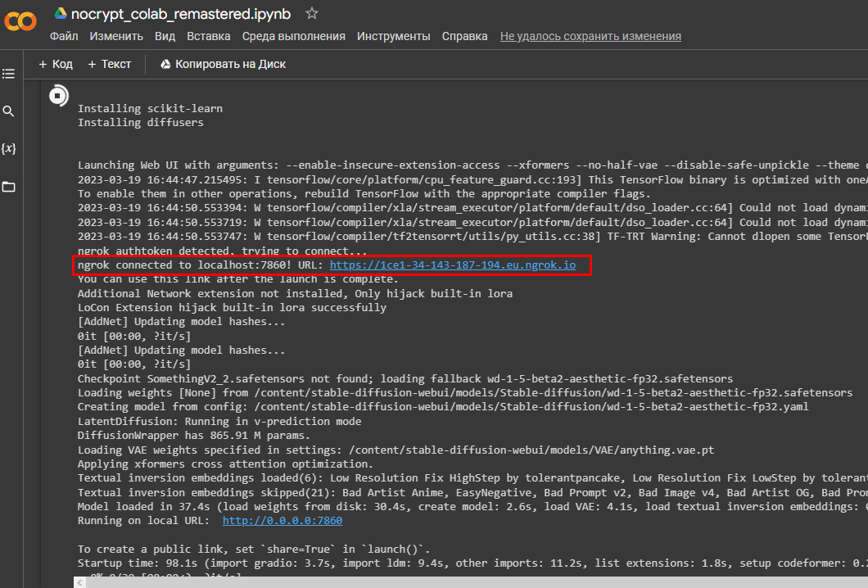Open the table of contents sidebar
The image size is (868, 588).
pyautogui.click(x=9, y=74)
